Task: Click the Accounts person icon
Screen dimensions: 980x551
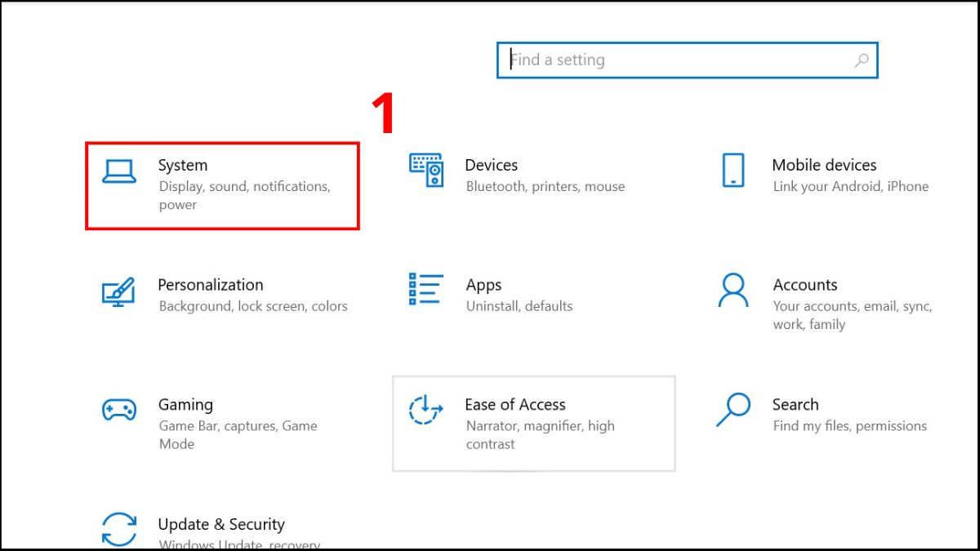Action: (x=733, y=291)
